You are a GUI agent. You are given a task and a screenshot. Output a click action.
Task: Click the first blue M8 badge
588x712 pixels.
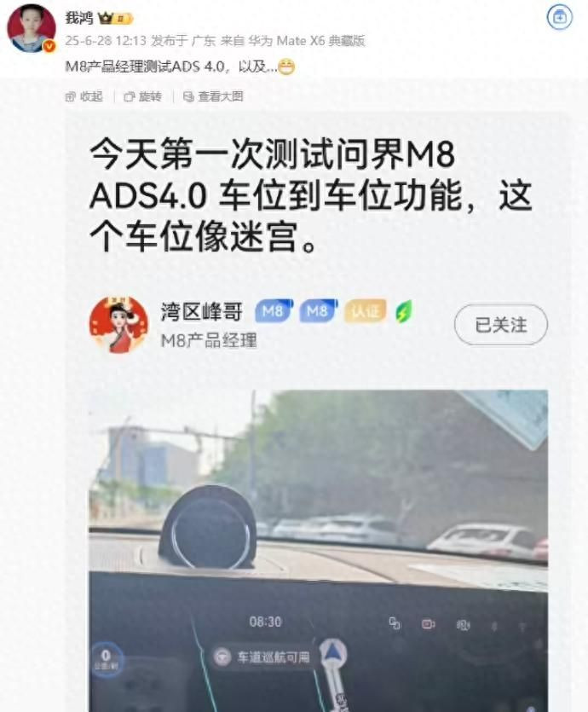tap(274, 311)
